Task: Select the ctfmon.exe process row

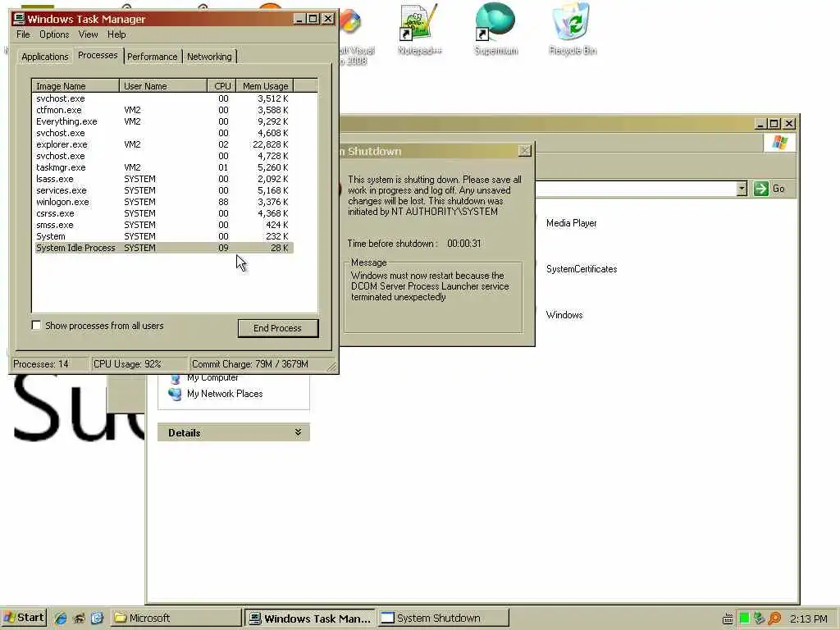Action: point(163,110)
